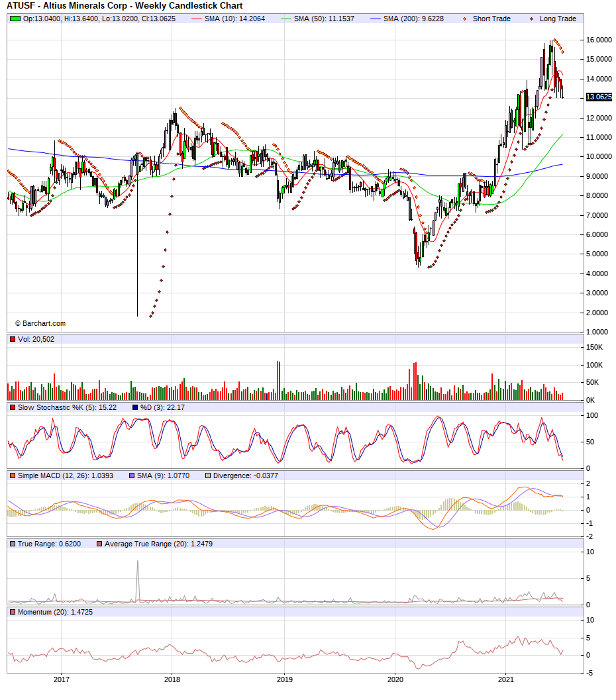Click the Slow Stochastic %K (5): 15.22 label
The image size is (616, 700).
click(x=67, y=407)
